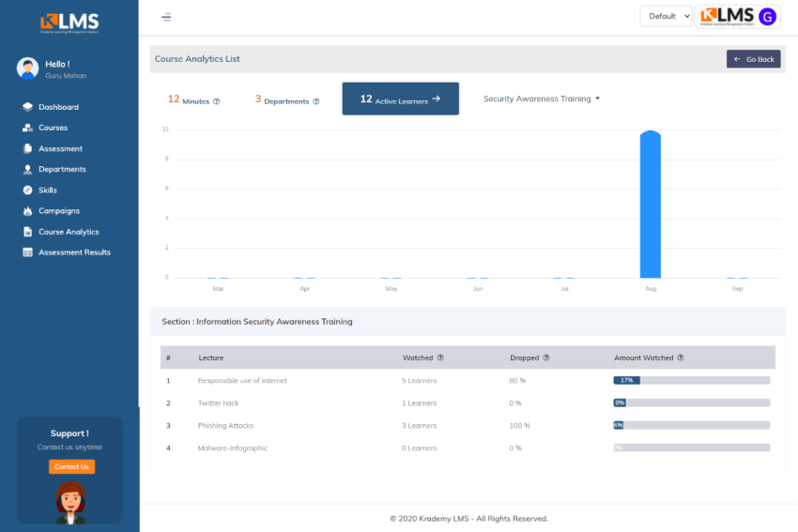Click the Course Analytics file icon
The image size is (798, 532).
[27, 232]
